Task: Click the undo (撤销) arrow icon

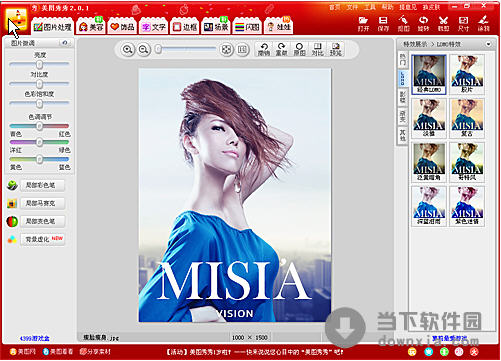Action: pyautogui.click(x=264, y=49)
